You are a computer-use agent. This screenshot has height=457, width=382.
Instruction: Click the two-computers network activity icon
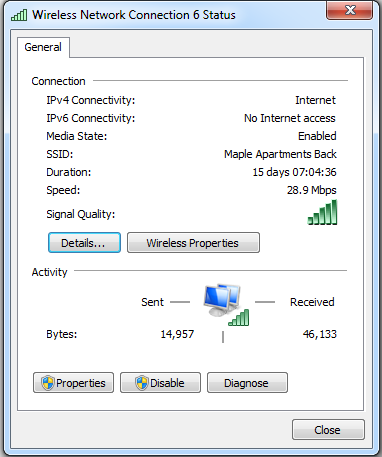[222, 299]
